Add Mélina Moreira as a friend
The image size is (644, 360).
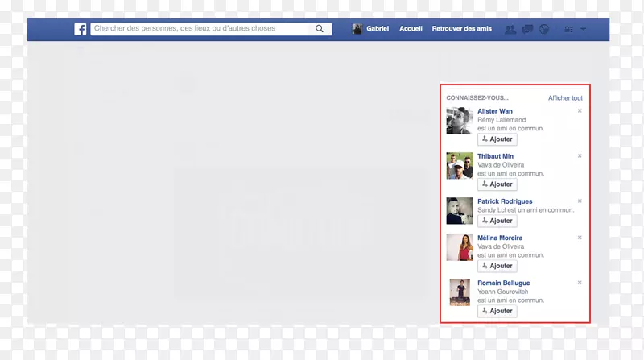(497, 266)
